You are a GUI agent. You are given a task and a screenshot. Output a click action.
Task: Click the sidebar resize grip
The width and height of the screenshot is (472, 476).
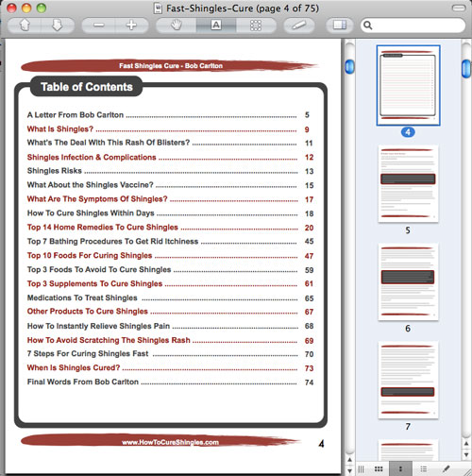point(362,469)
